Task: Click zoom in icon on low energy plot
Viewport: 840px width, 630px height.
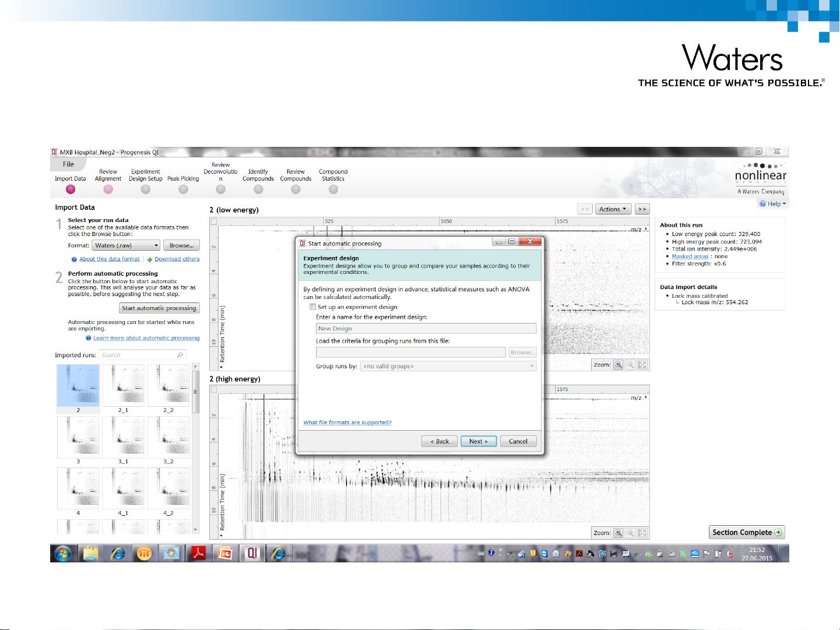Action: 618,365
